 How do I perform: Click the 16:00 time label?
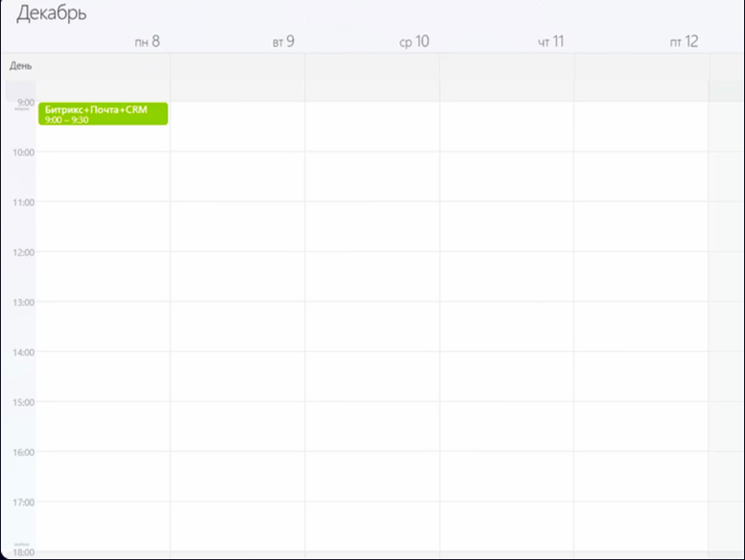click(x=23, y=452)
